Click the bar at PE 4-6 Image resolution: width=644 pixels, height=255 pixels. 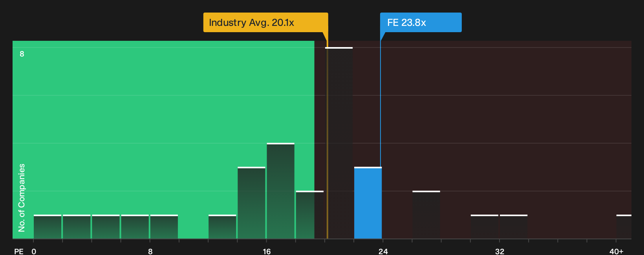106,227
